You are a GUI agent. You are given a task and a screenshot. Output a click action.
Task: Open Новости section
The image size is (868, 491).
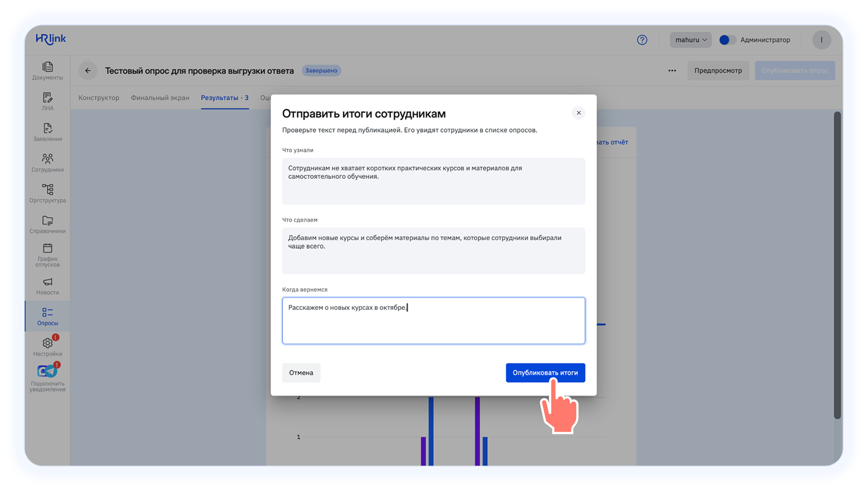pyautogui.click(x=47, y=286)
